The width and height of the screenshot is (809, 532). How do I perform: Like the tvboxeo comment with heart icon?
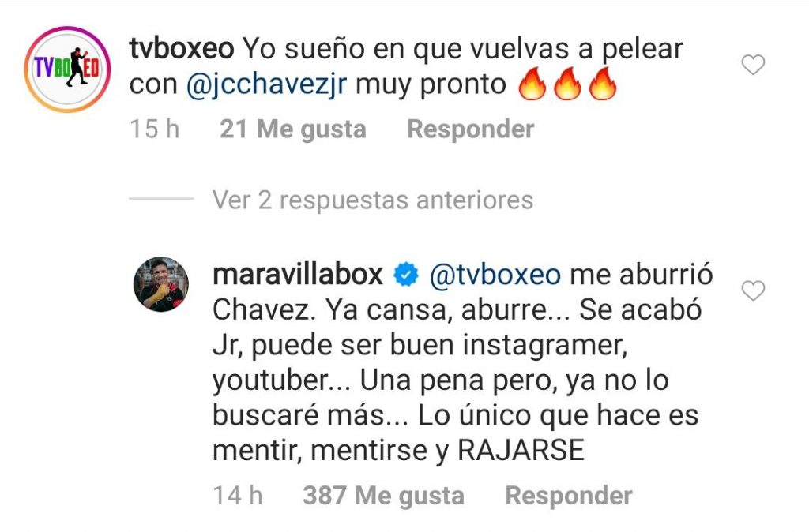(x=753, y=65)
